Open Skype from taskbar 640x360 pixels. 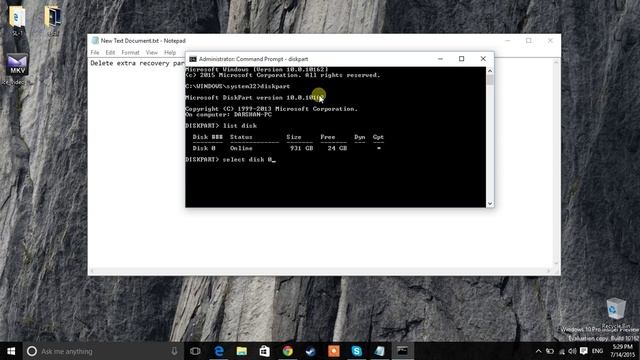tap(357, 351)
